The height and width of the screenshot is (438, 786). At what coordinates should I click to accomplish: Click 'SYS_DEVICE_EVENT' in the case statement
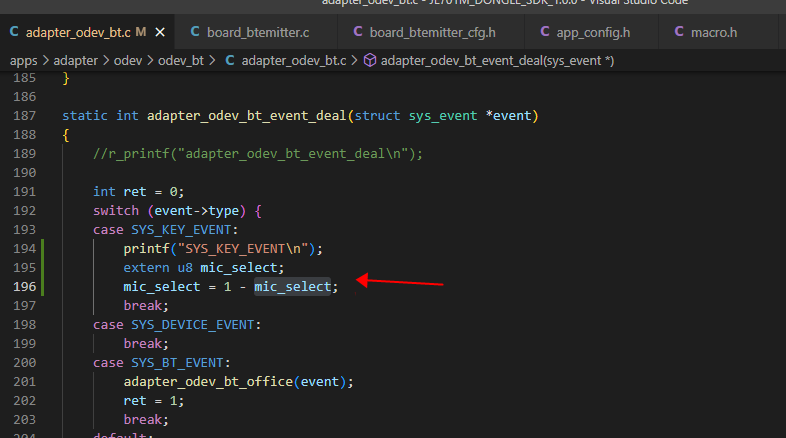[x=193, y=325]
